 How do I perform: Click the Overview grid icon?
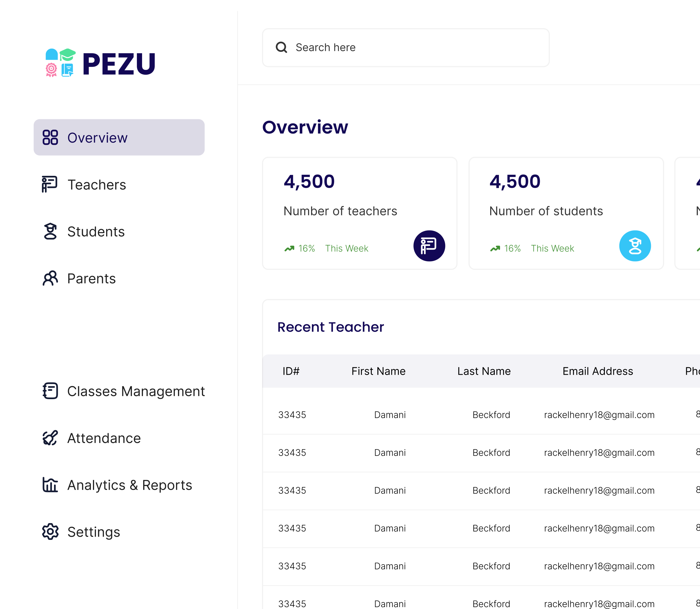(x=50, y=138)
